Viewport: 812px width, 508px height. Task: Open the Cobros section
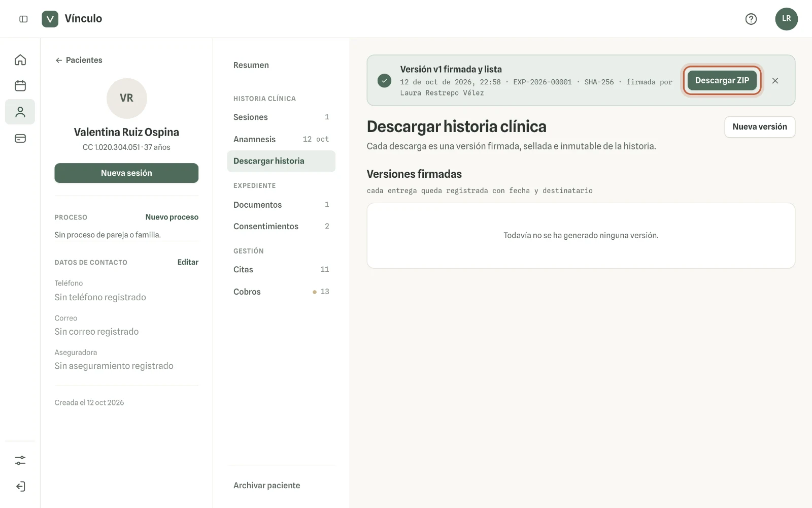(281, 292)
